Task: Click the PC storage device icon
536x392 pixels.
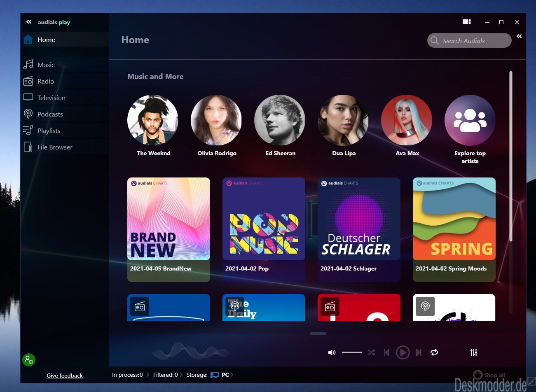Action: pos(215,375)
